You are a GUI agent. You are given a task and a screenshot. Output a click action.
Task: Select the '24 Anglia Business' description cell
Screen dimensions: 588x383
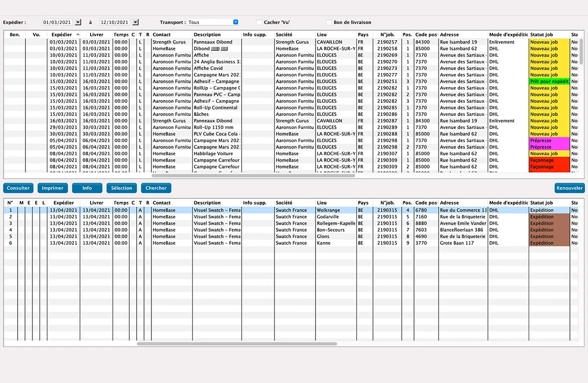point(217,62)
